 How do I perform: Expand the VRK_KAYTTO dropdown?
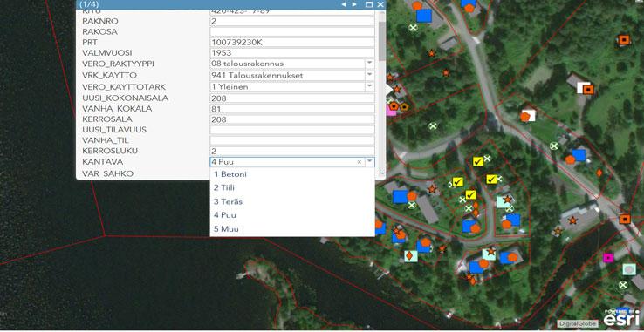click(x=370, y=75)
